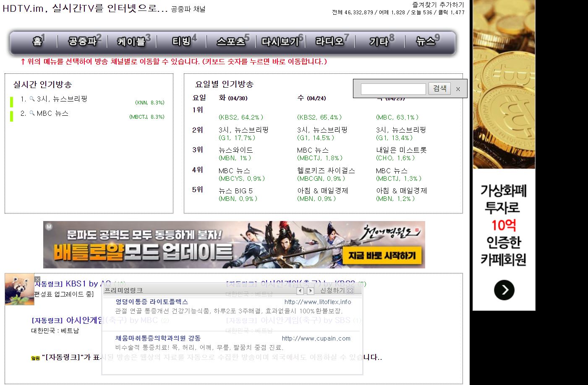Image resolution: width=588 pixels, height=385 pixels.
Task: Open the 홈 menu button
Action: [38, 41]
